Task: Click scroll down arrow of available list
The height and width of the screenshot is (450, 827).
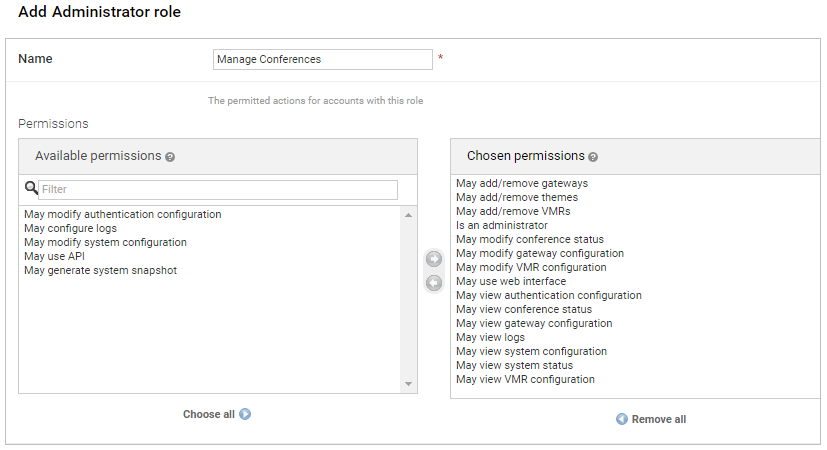Action: pyautogui.click(x=409, y=385)
